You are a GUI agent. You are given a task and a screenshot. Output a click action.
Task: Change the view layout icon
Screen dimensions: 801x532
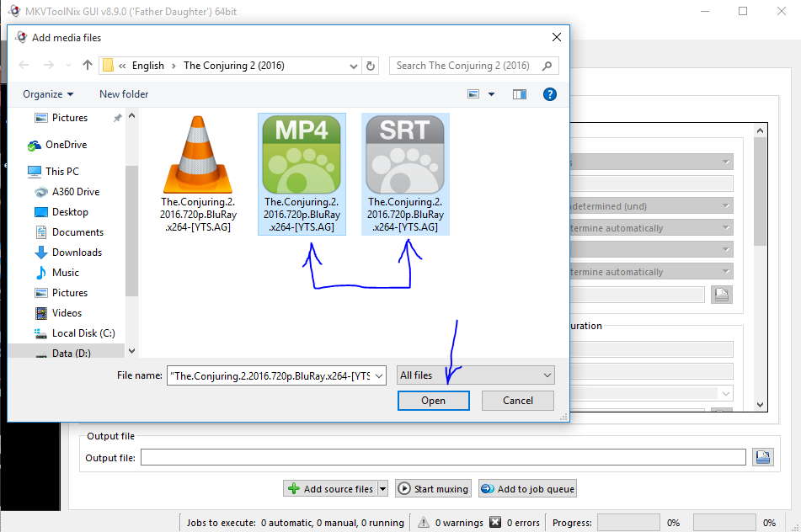[x=473, y=94]
